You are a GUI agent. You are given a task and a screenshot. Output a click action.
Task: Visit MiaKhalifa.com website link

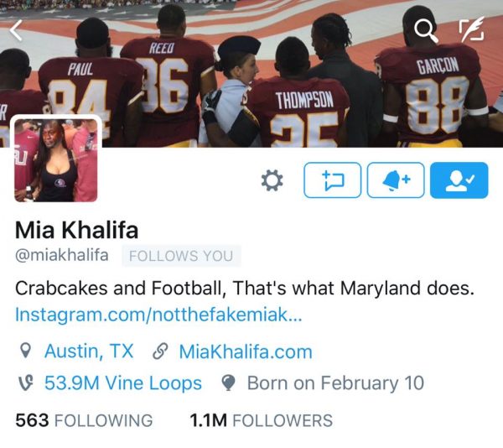[246, 352]
